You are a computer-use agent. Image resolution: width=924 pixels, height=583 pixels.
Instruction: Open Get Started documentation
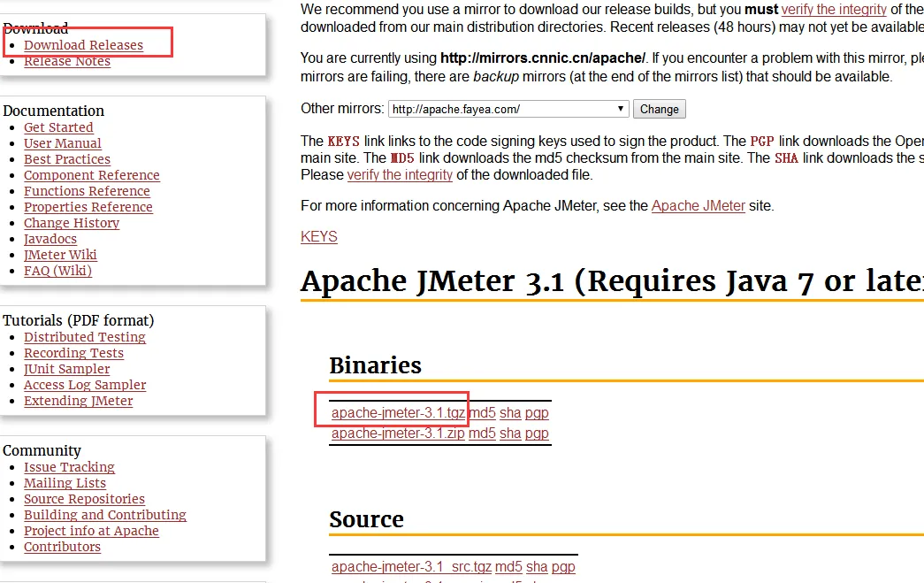58,127
